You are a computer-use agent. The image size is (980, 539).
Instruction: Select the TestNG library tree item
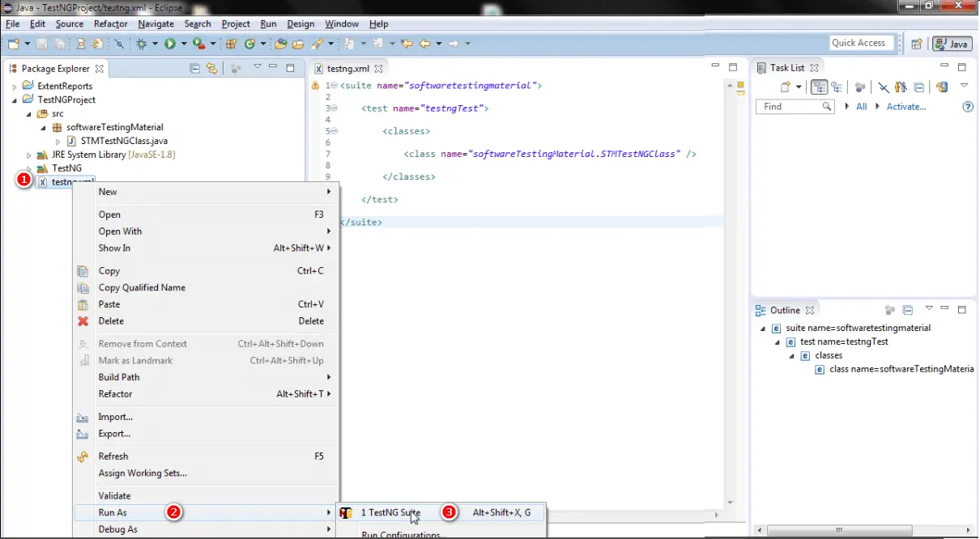[x=66, y=168]
